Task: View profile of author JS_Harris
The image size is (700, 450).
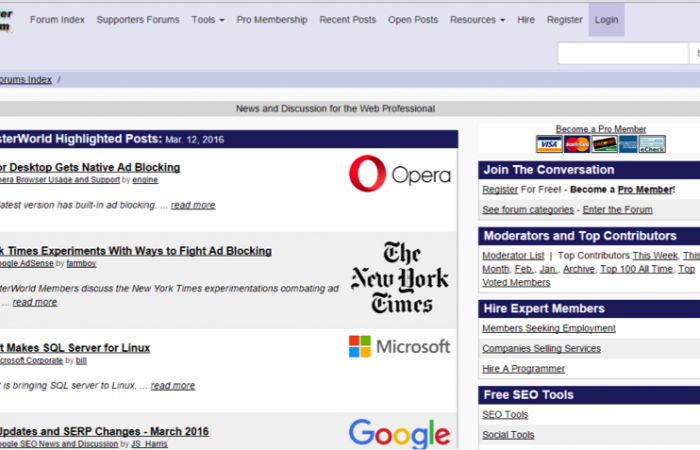Action: click(x=149, y=444)
